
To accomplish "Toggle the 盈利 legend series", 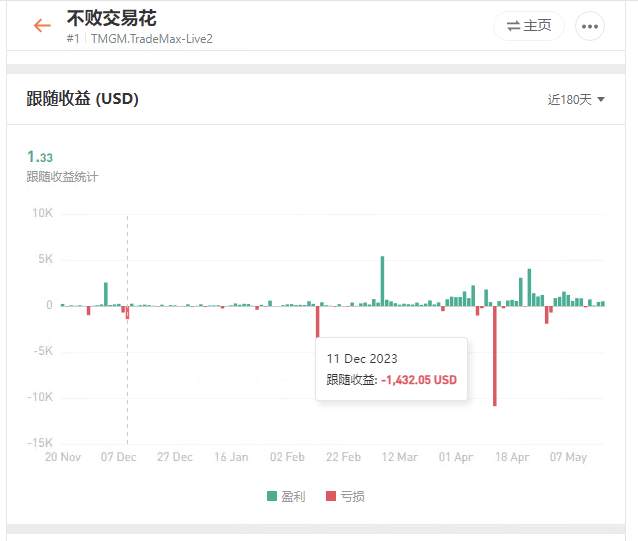I will [286, 496].
